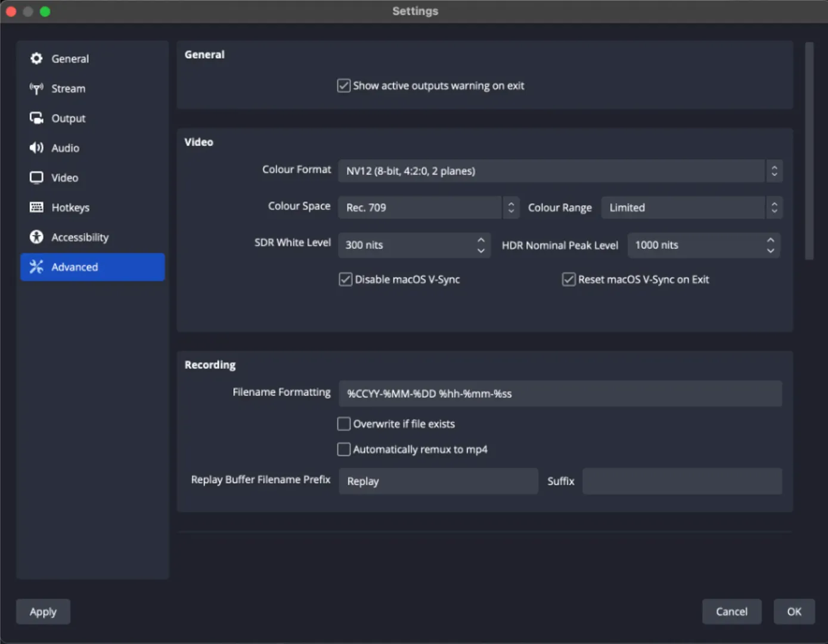Click the Hotkeys keyboard icon

(36, 208)
